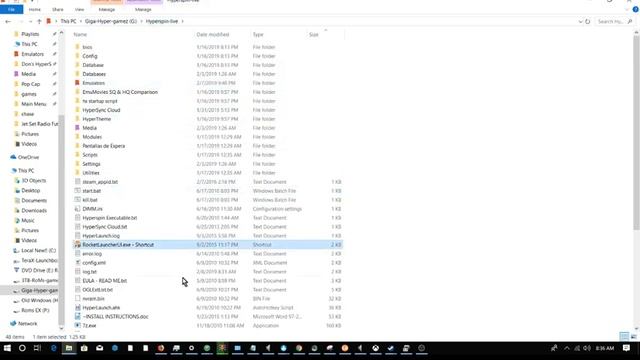
Task: Select Network in navigation pane
Action: 27,324
